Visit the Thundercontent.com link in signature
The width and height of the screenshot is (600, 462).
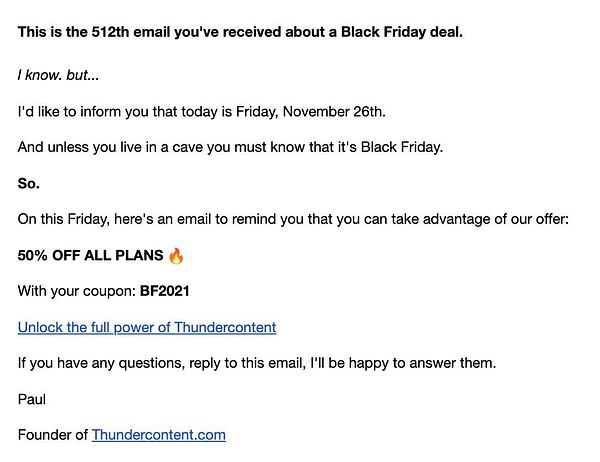[158, 434]
